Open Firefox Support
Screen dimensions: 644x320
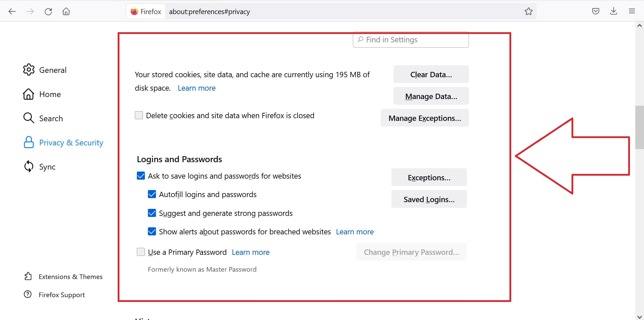62,295
